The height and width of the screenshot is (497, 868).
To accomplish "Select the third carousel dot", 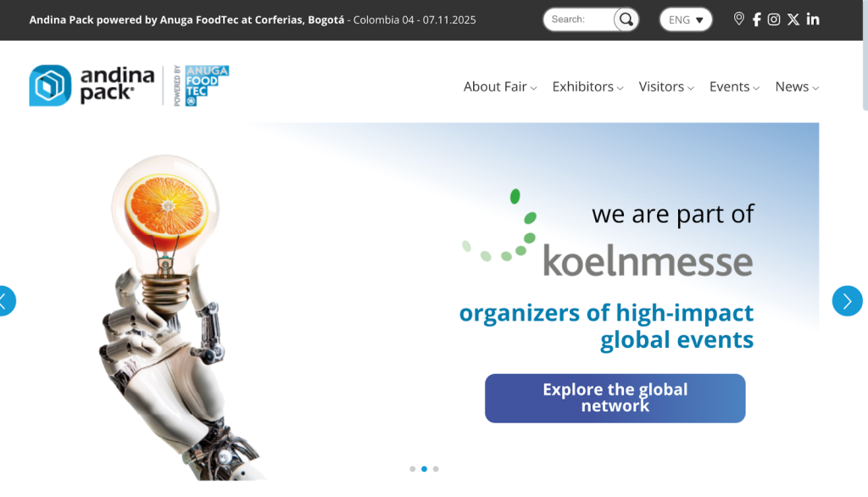I will pyautogui.click(x=436, y=469).
